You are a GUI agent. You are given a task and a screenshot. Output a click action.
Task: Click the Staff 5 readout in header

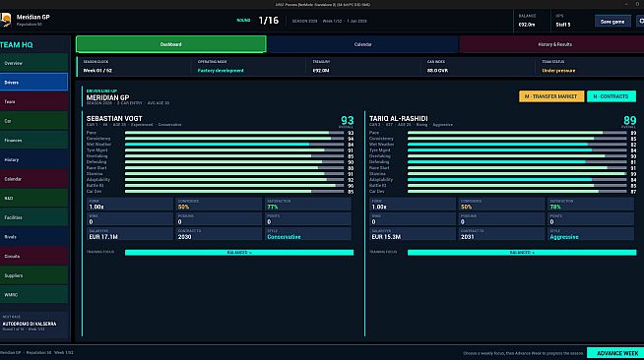coord(562,25)
